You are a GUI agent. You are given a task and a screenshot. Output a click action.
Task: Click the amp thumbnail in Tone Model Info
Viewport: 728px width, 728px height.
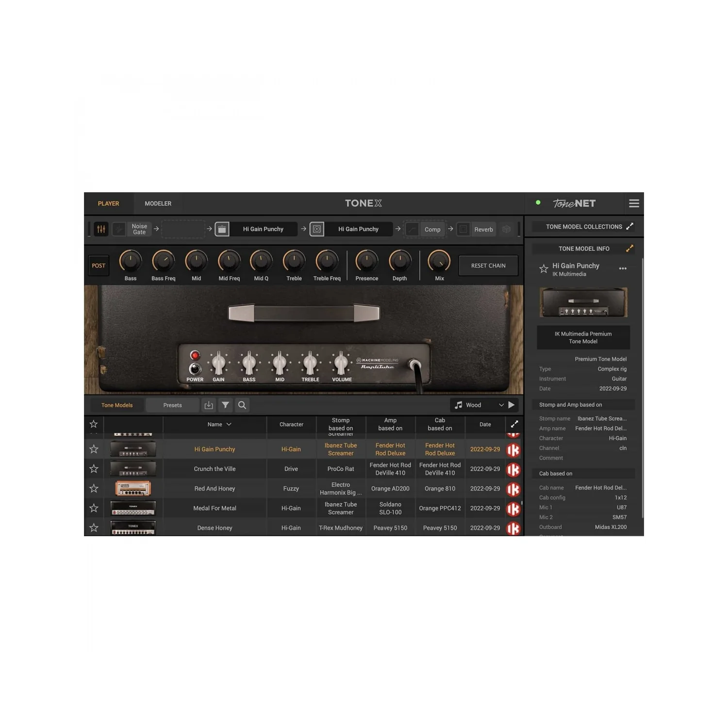pyautogui.click(x=583, y=302)
